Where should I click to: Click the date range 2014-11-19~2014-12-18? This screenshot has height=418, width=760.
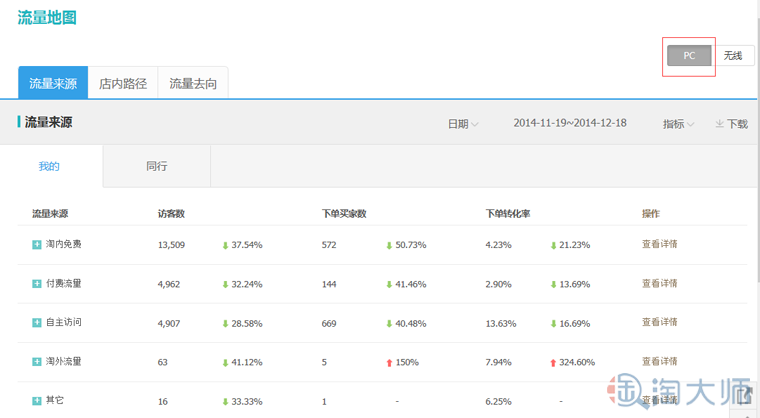tap(570, 123)
